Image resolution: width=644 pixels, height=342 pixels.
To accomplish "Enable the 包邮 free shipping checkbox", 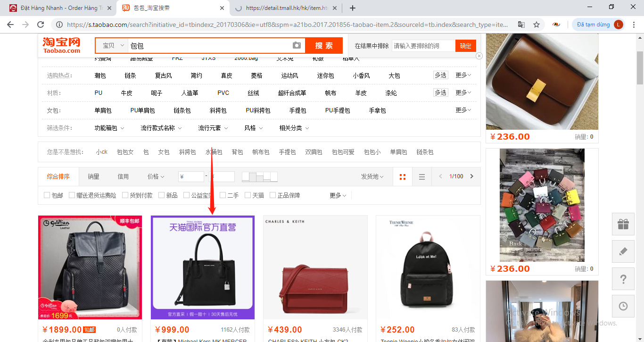I will tap(47, 195).
